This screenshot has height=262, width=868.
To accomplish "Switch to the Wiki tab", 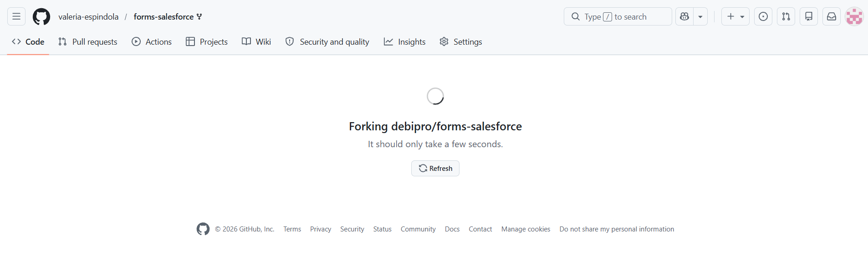I will pyautogui.click(x=256, y=41).
